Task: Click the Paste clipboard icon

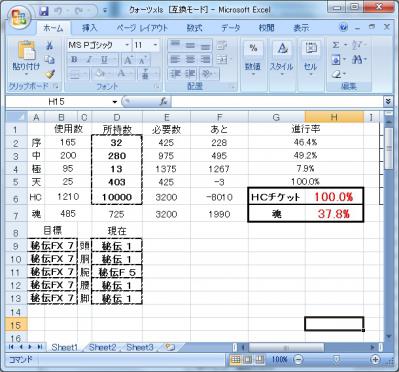Action: pyautogui.click(x=26, y=50)
